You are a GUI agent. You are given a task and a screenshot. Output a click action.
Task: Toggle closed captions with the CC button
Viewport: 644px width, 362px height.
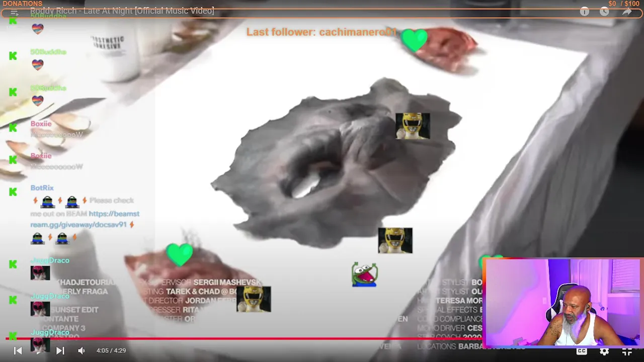pyautogui.click(x=582, y=351)
